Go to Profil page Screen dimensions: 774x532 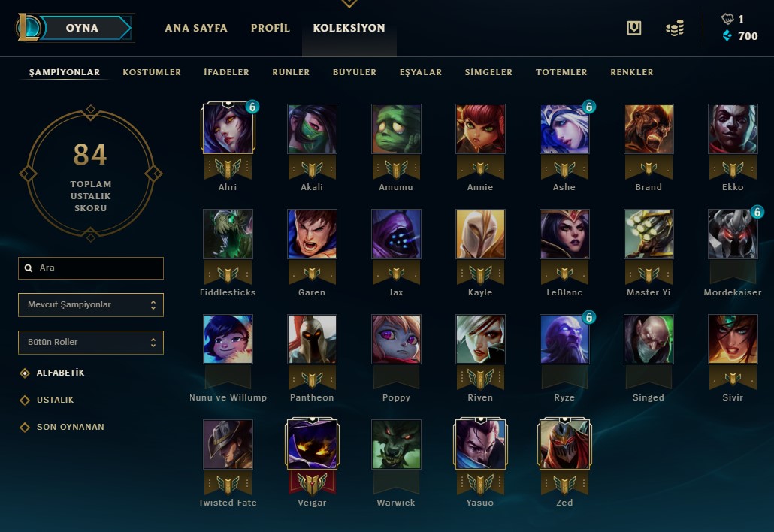point(270,28)
